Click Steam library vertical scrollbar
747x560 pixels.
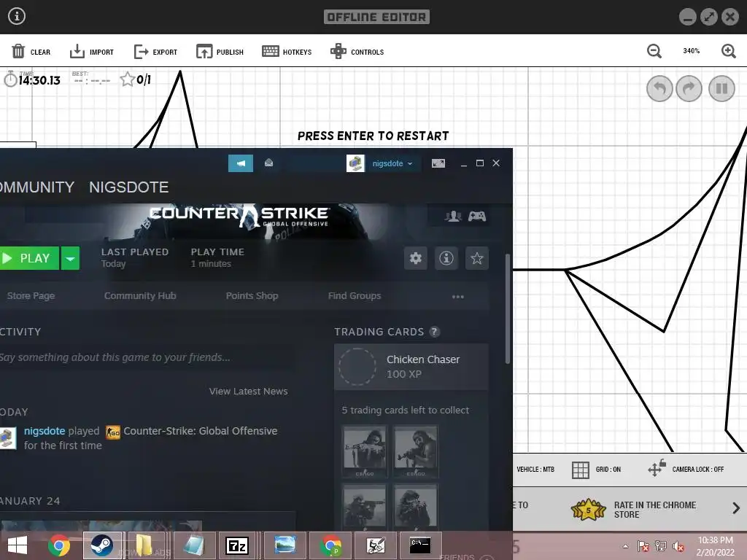coord(508,309)
